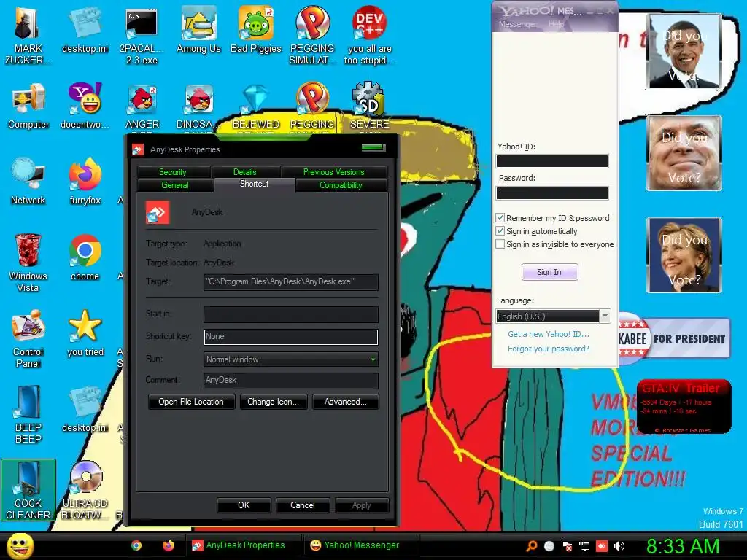Activate the AnyDesk Properties taskbar button
Screen dimensions: 747x560
click(x=244, y=545)
